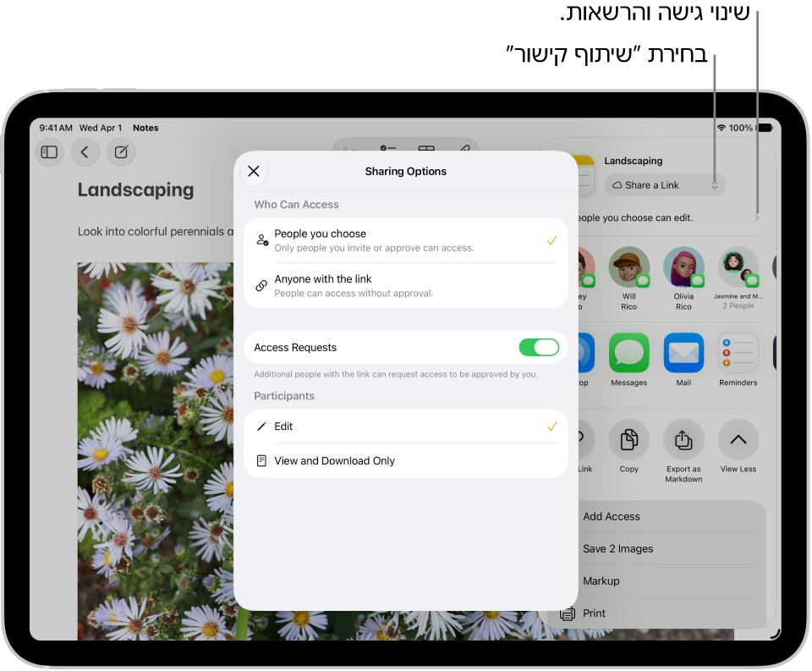Select Anyone with the link option

tap(405, 285)
